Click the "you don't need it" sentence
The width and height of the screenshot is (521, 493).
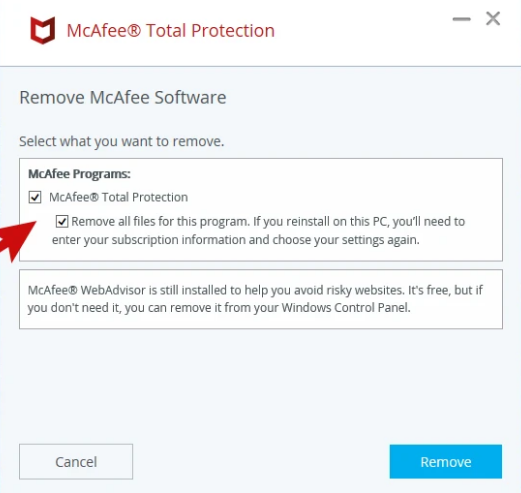[x=74, y=308]
